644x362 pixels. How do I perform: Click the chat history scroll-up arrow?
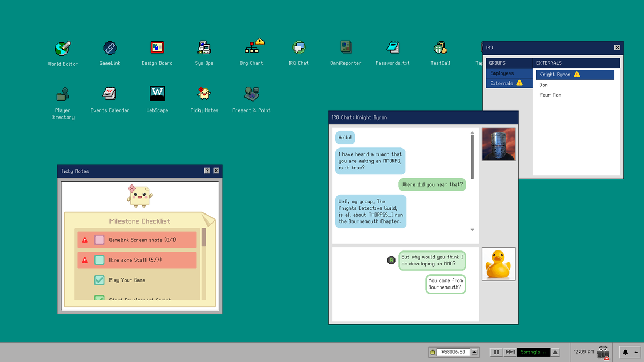(472, 132)
